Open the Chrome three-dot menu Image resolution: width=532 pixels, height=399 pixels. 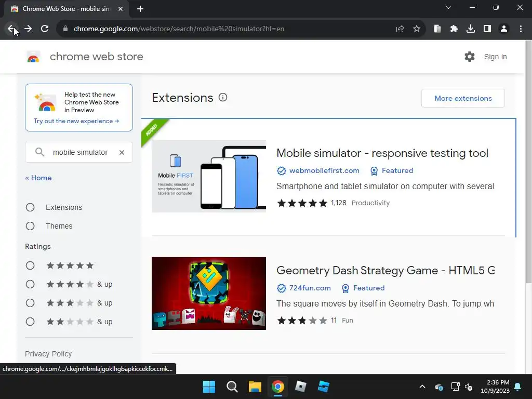coord(521,29)
